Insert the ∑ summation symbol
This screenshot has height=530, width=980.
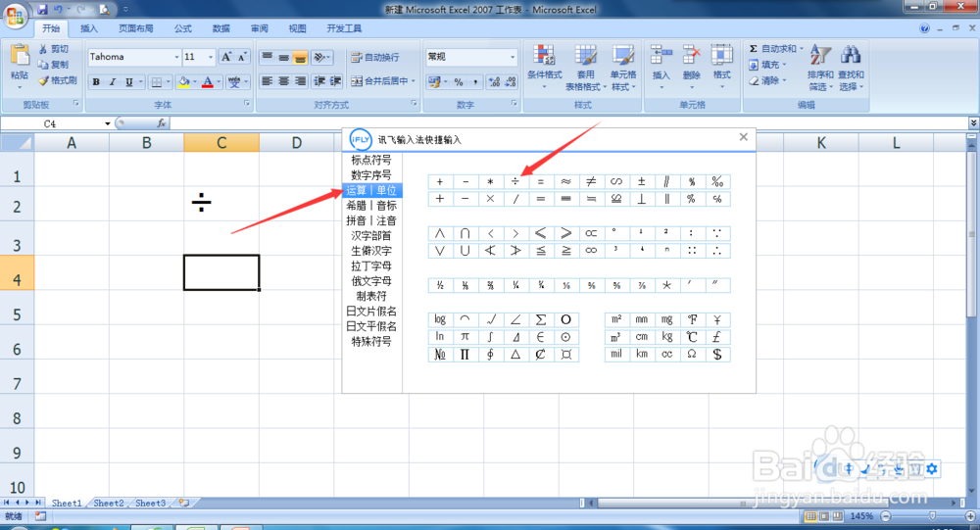(x=541, y=319)
